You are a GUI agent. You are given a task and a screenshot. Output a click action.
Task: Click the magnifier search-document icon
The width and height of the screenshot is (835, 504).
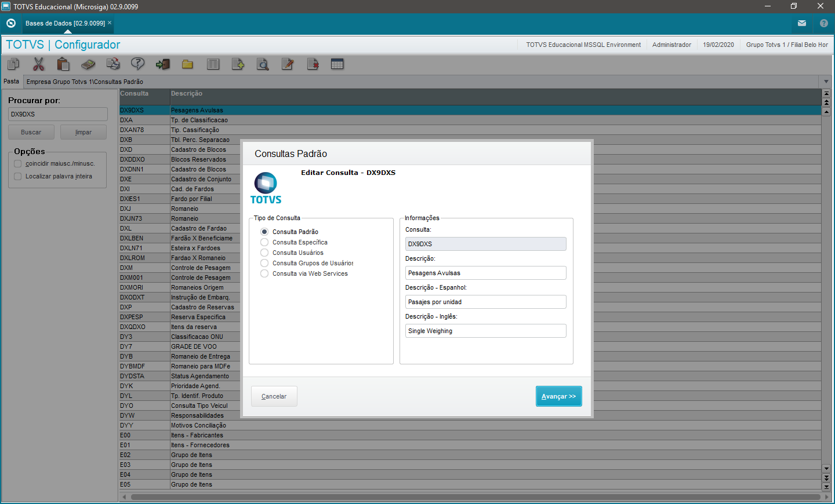pos(263,64)
